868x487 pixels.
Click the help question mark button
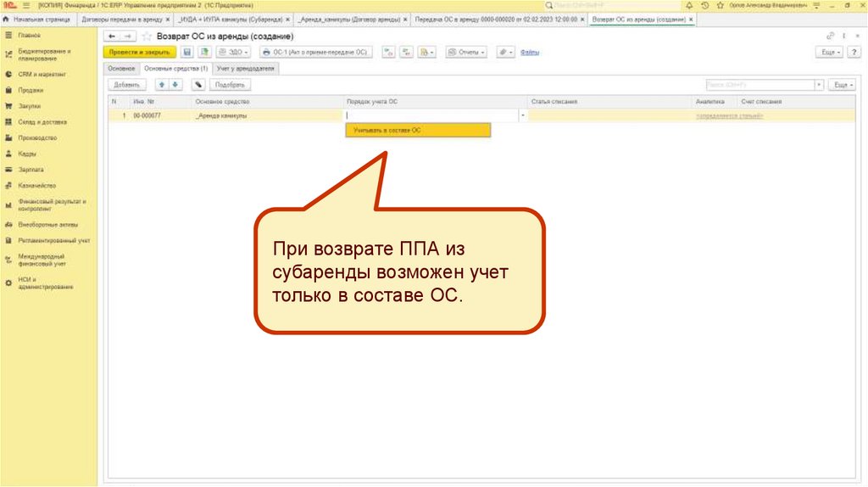click(x=854, y=52)
